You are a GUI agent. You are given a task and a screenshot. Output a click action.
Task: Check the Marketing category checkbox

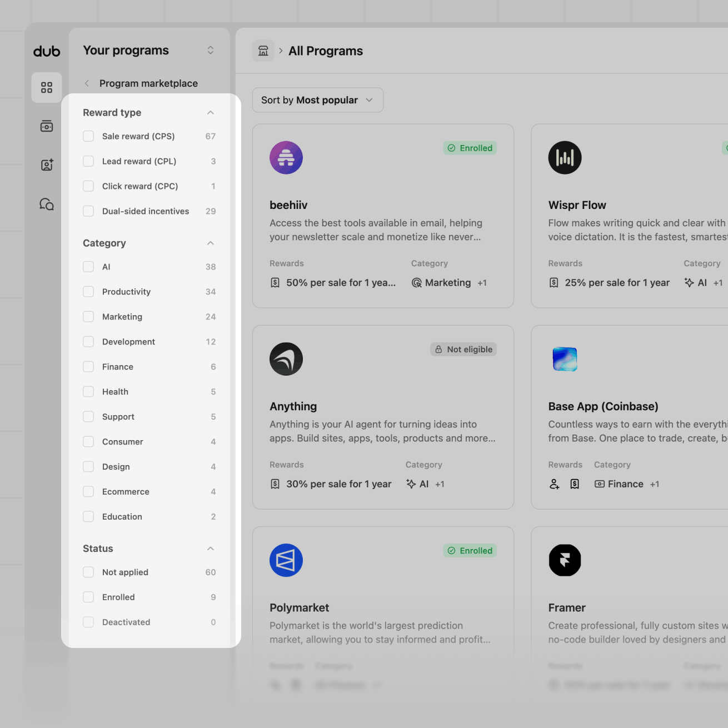[88, 317]
